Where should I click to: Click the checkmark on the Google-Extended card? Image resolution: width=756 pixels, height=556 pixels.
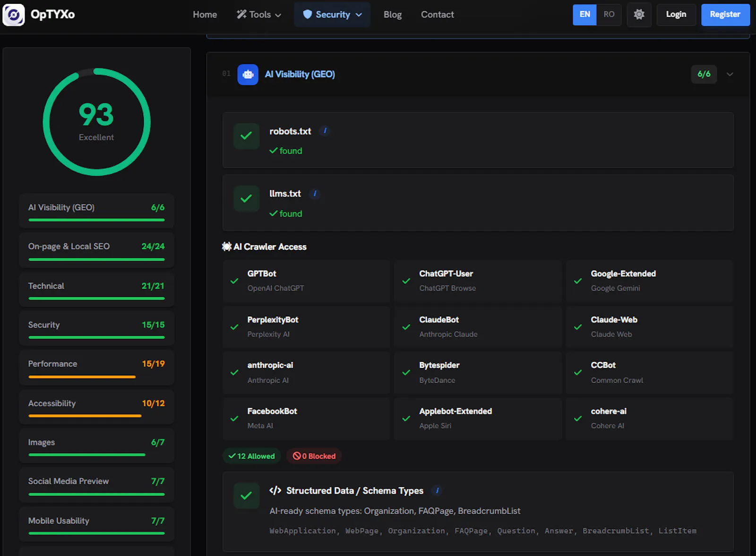point(577,281)
